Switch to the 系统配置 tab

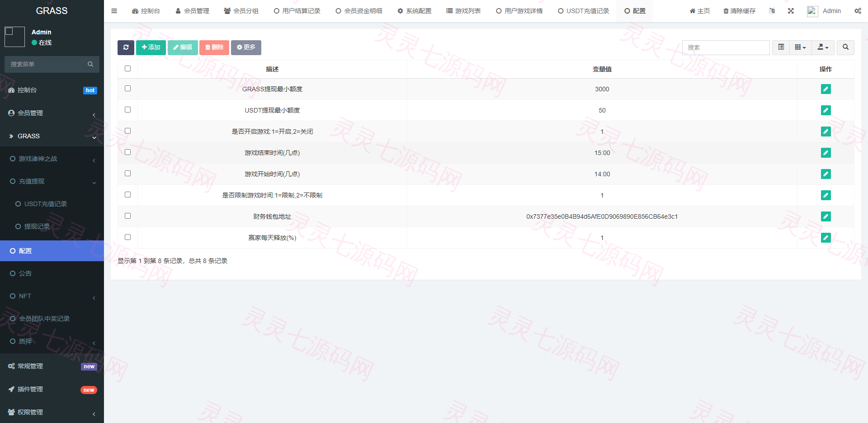414,11
